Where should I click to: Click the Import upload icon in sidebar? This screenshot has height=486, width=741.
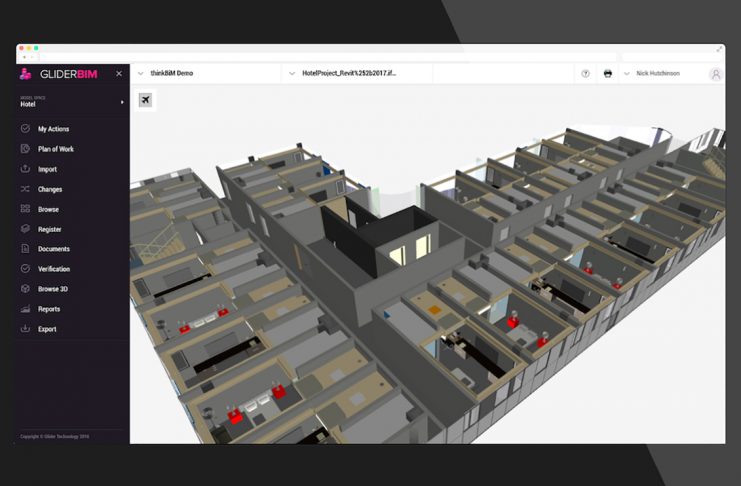[25, 169]
